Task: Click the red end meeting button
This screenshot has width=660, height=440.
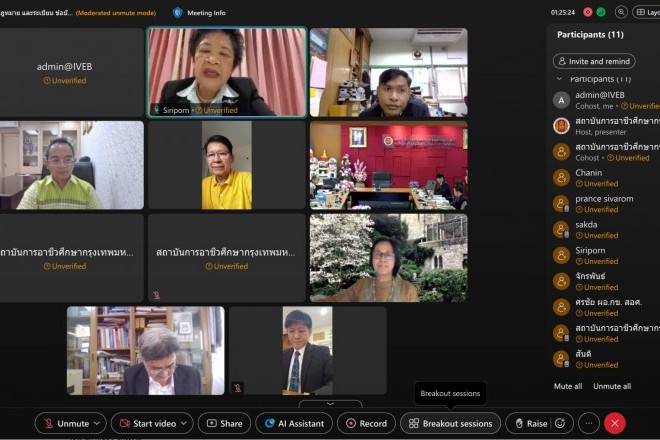Action: coord(615,423)
